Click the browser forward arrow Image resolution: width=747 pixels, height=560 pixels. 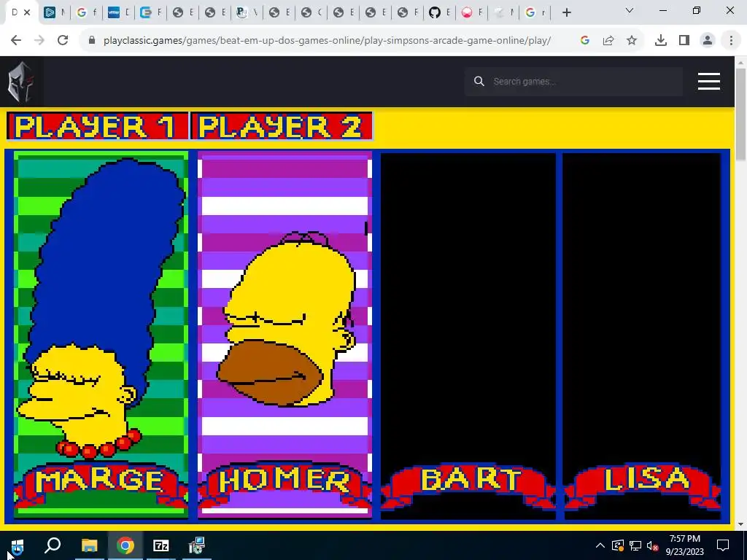click(39, 41)
